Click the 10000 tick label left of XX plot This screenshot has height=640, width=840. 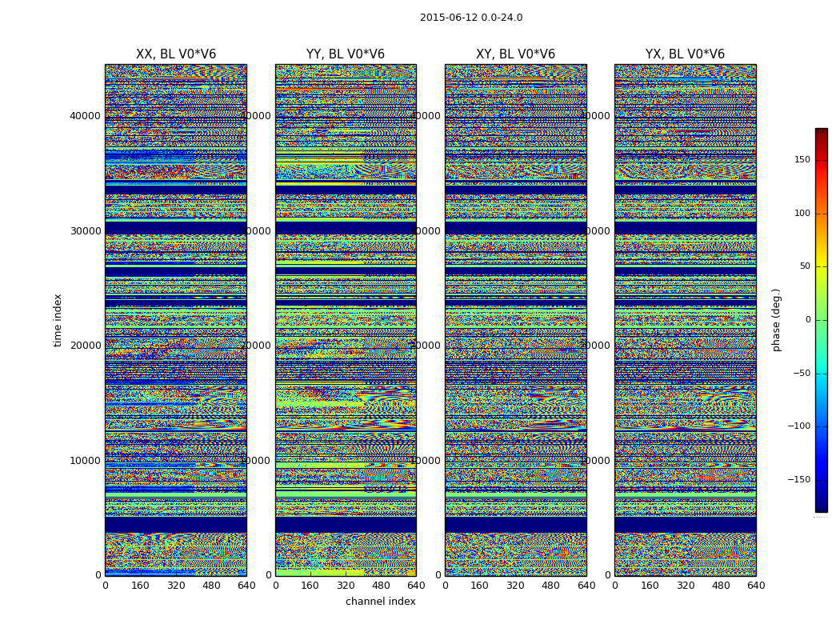coord(85,461)
